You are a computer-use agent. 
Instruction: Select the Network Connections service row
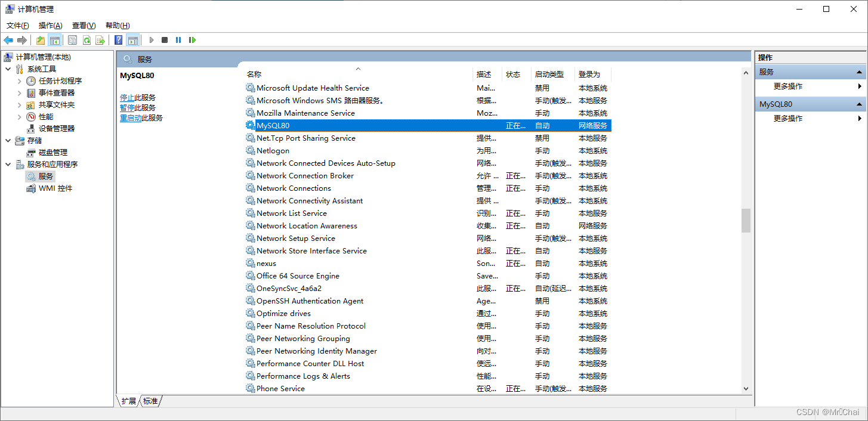[428, 188]
